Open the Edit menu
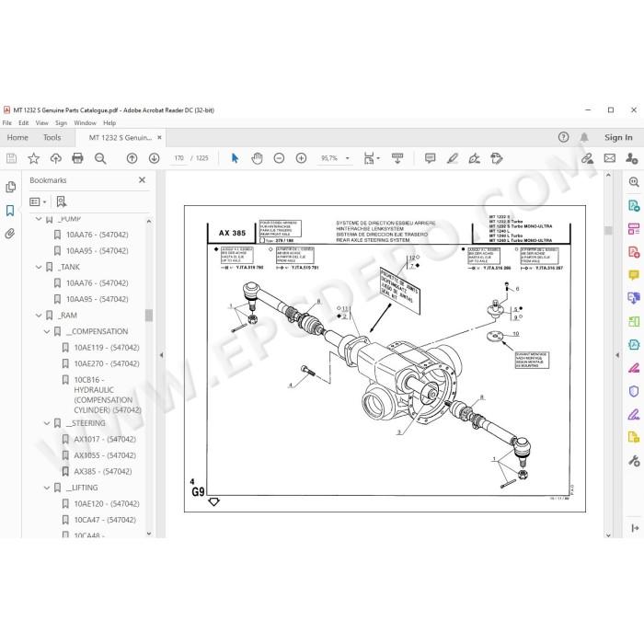The height and width of the screenshot is (644, 644). point(23,122)
